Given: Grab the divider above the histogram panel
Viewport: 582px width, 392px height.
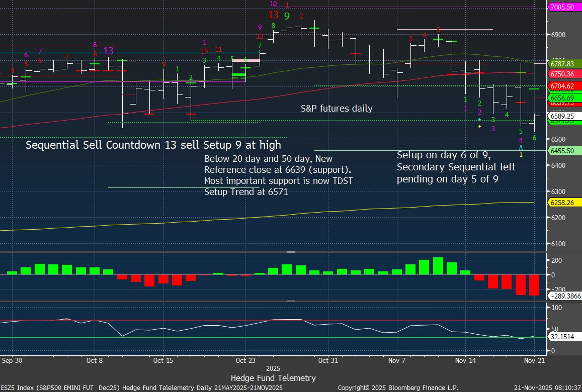Looking at the screenshot, I should point(291,251).
